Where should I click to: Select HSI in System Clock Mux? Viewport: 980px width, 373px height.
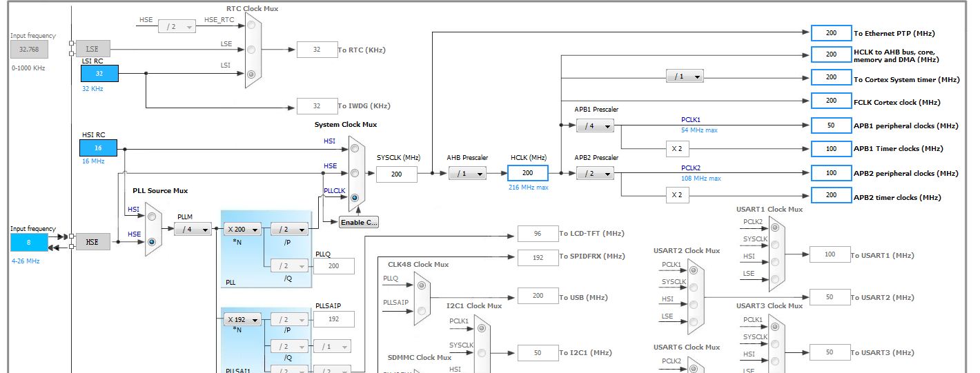click(355, 148)
